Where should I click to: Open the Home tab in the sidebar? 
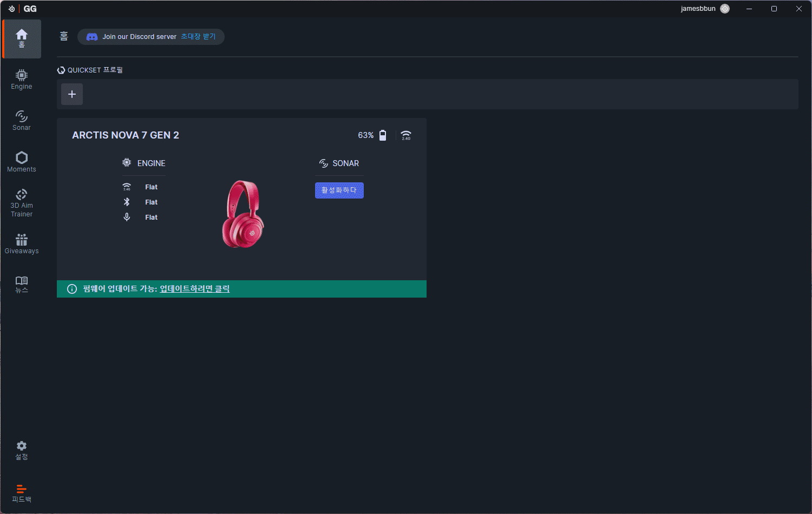[22, 39]
